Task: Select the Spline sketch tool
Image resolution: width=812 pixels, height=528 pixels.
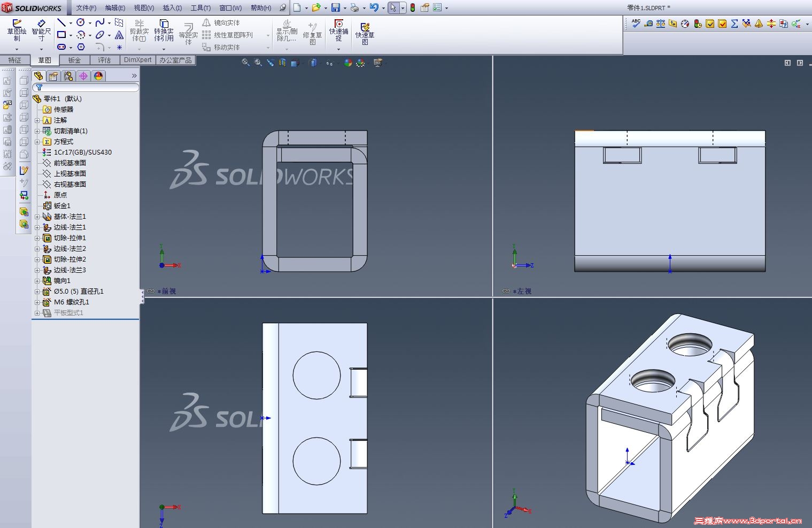Action: tap(100, 22)
